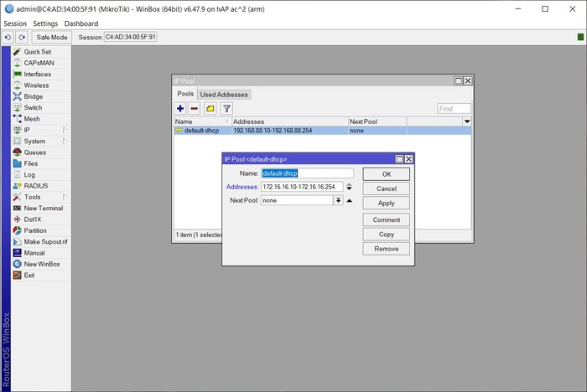Open the Dashboard menu
This screenshot has height=392, width=587.
[81, 23]
